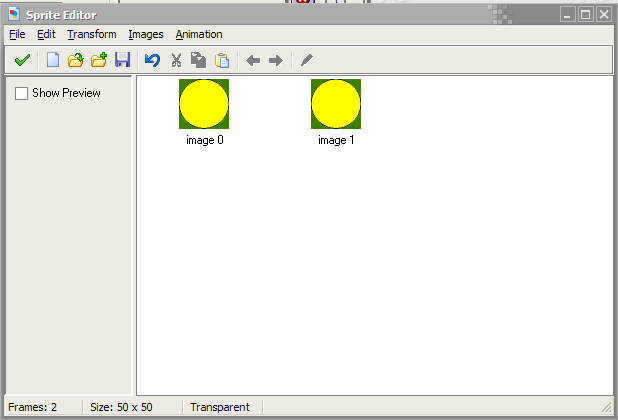
Task: Cut selected image with scissors icon
Action: point(177,60)
